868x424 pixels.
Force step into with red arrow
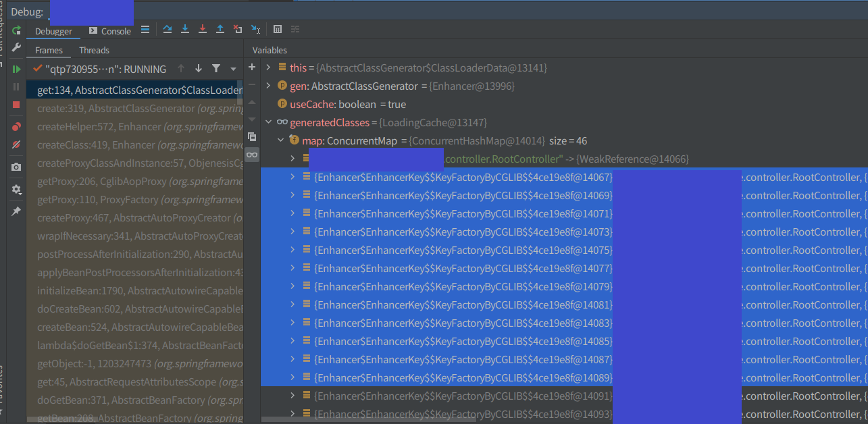click(203, 30)
